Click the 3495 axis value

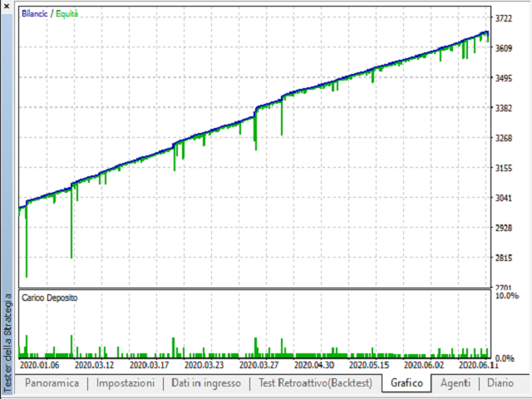pyautogui.click(x=504, y=78)
